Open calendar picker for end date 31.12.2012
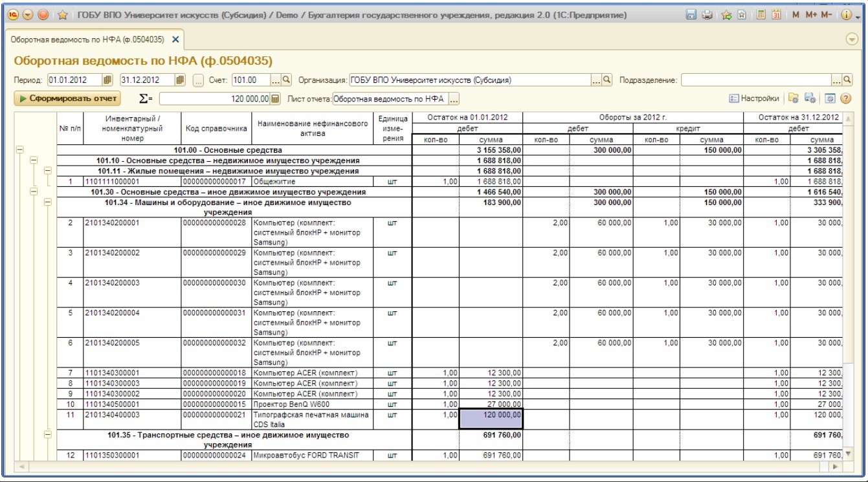Image resolution: width=868 pixels, height=482 pixels. click(181, 80)
